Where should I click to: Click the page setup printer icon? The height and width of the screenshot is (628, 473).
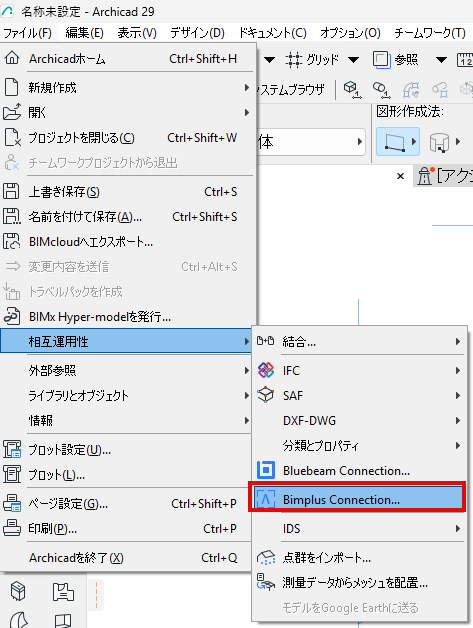pos(12,503)
